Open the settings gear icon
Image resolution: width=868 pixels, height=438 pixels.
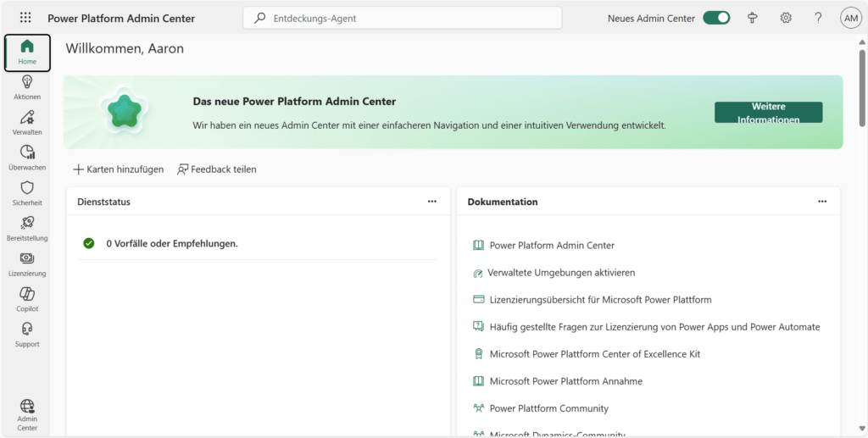786,18
